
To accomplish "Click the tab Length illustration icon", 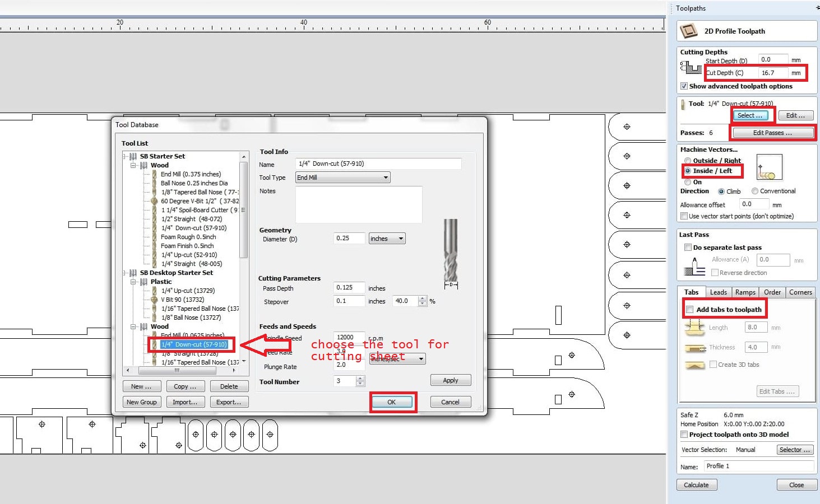I will tap(695, 328).
